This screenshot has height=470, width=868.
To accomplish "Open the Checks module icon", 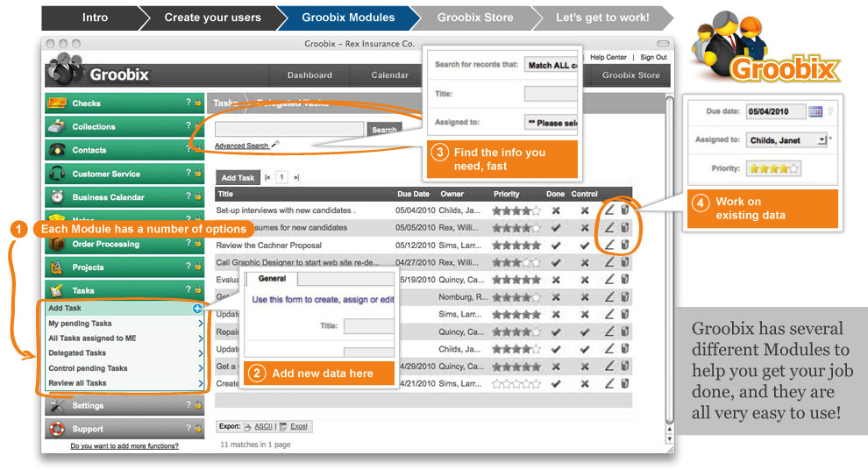I will (58, 103).
